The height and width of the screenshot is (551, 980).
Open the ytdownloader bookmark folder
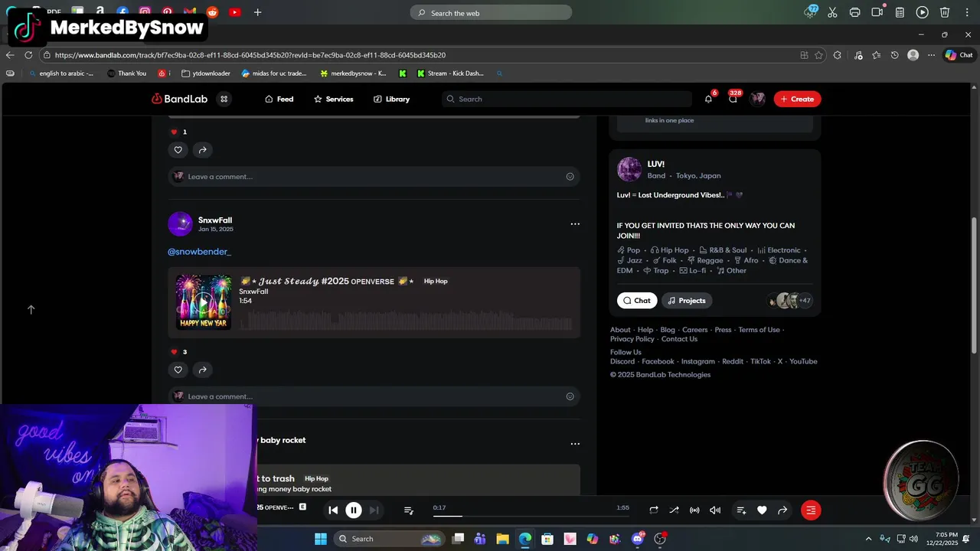pos(206,73)
